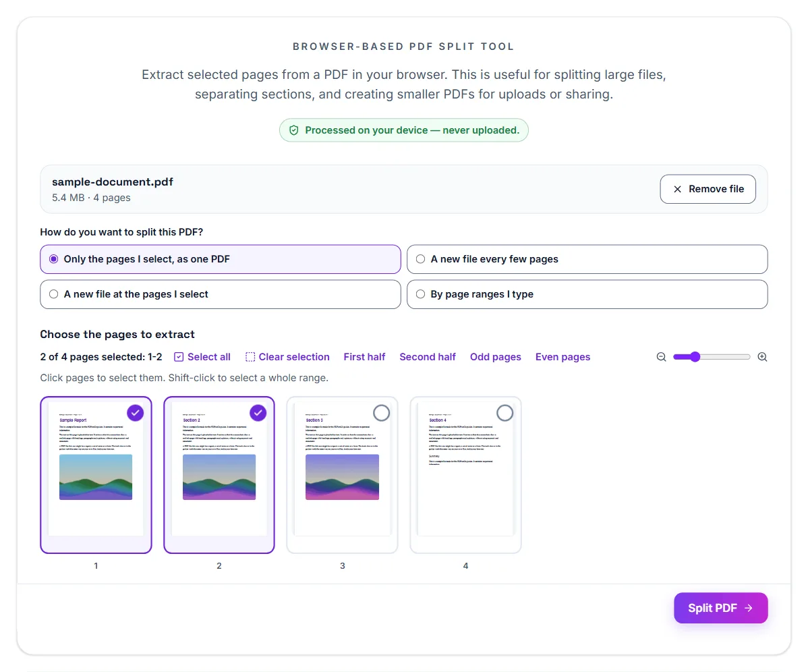Click the 'BROWSER-BASED PDF SPLIT TOOL' title

(404, 47)
